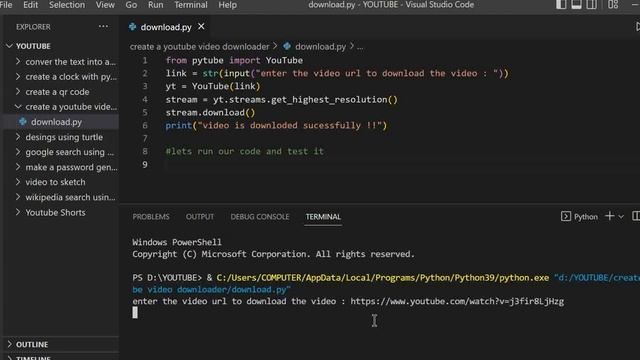Click the YouTube URL in the terminal
This screenshot has height=360, width=640.
[457, 301]
